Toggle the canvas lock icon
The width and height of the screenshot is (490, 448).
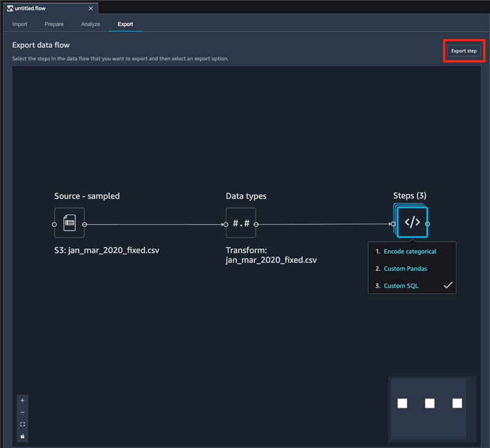(23, 436)
